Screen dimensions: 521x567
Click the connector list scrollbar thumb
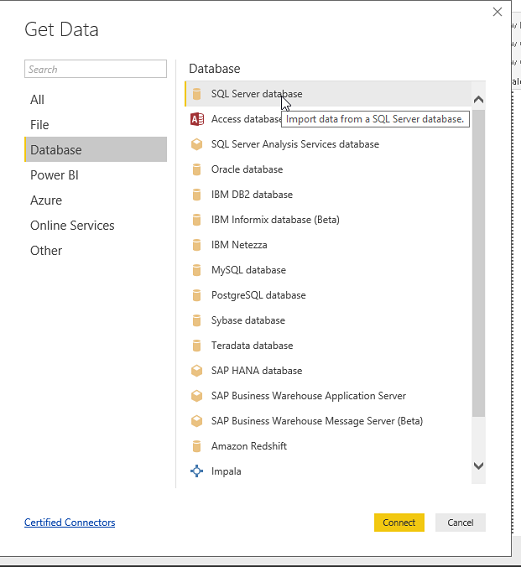click(479, 263)
